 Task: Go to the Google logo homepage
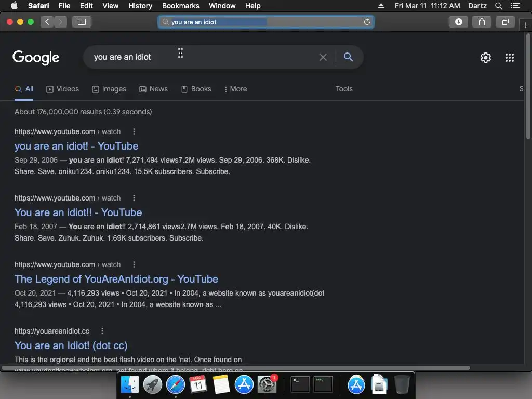pos(36,58)
